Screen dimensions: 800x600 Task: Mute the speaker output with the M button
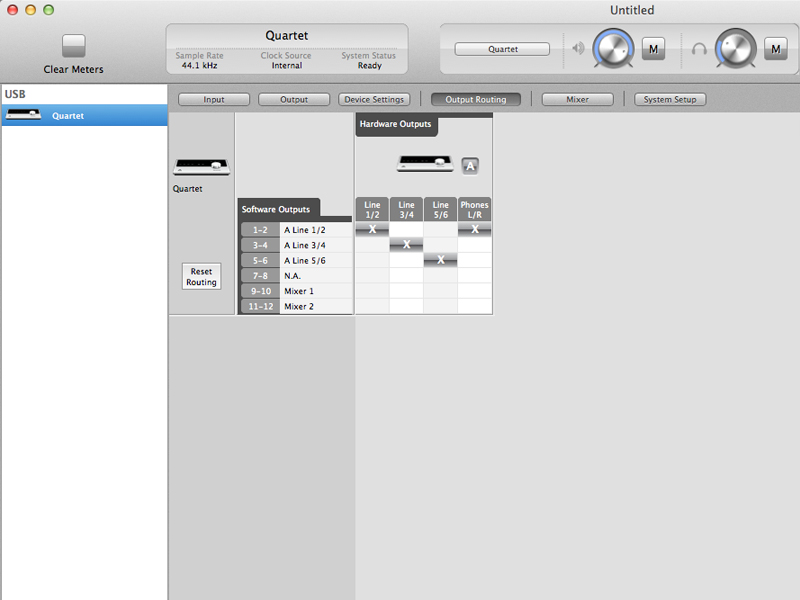(653, 49)
